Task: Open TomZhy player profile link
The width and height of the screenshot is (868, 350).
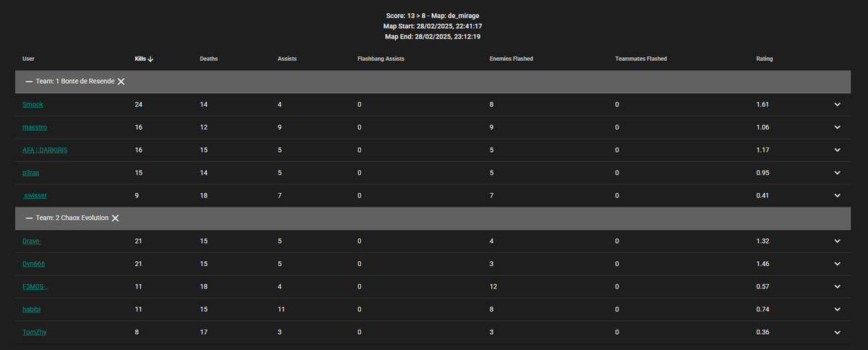Action: point(35,332)
